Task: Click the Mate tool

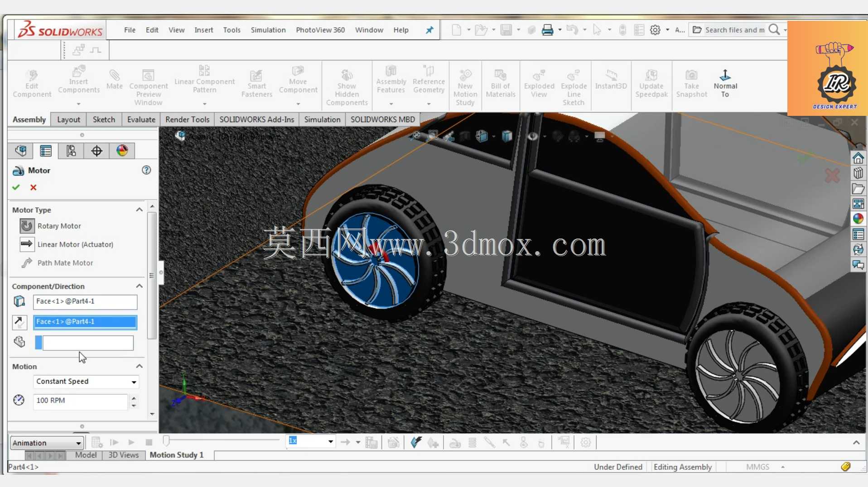Action: coord(115,80)
